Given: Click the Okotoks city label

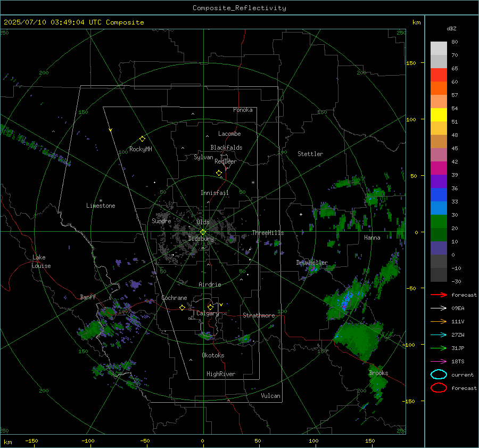Looking at the screenshot, I should pyautogui.click(x=213, y=355).
